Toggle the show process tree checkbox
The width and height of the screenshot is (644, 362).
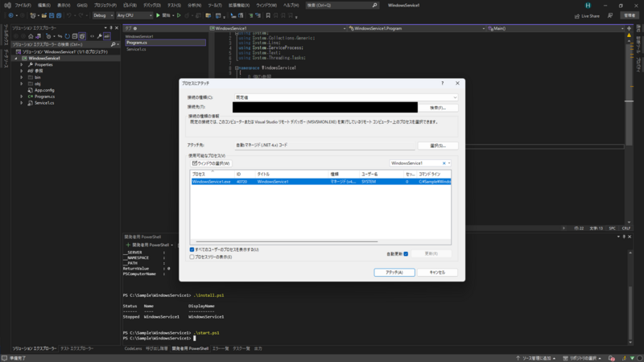tap(192, 257)
